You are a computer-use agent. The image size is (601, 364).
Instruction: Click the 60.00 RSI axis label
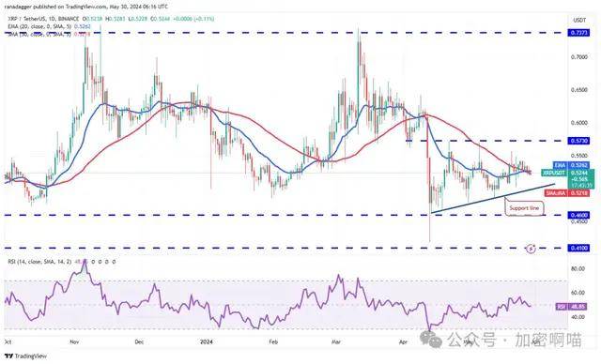coord(578,293)
